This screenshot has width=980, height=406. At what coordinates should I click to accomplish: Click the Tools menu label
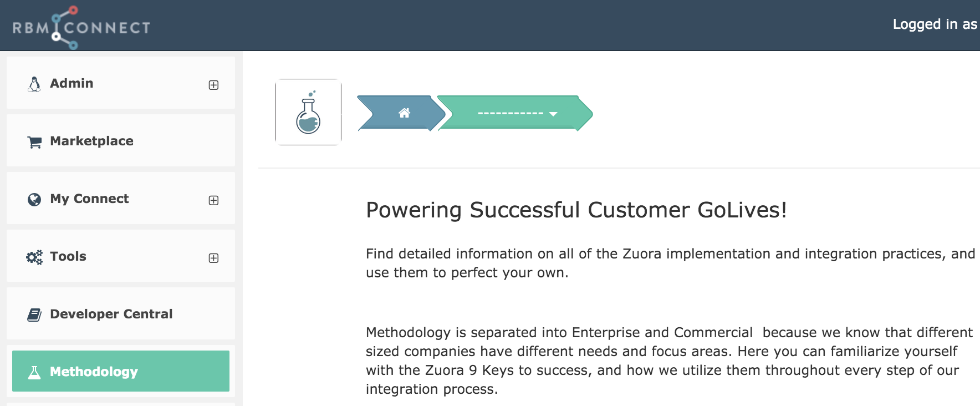pos(68,256)
